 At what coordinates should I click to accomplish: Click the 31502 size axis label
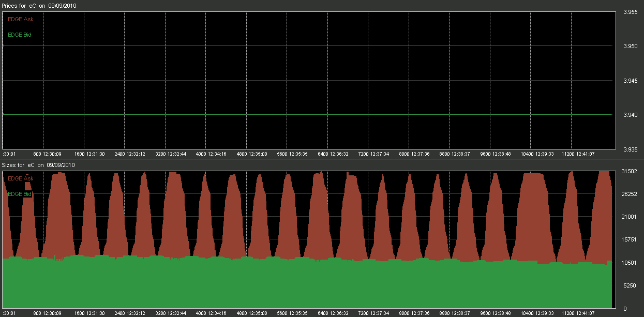pos(629,171)
